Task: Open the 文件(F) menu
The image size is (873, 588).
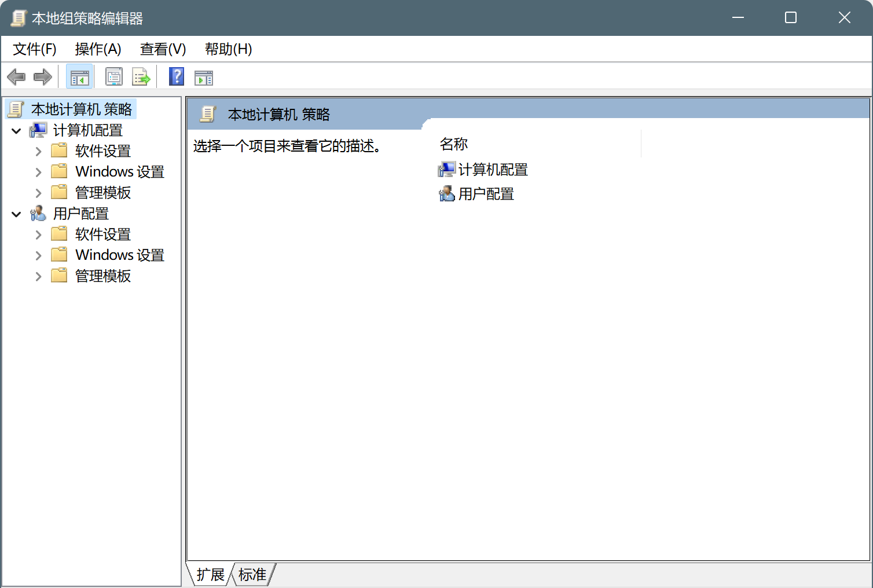Action: click(x=35, y=49)
